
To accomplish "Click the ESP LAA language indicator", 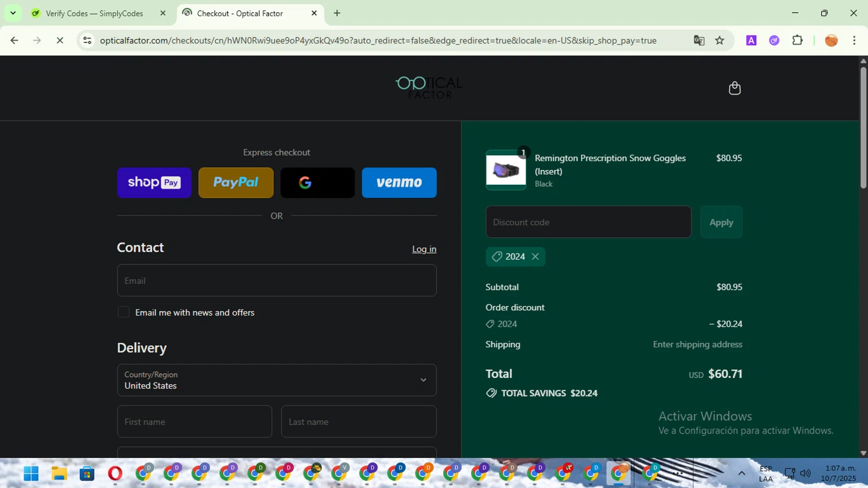I will coord(766,474).
